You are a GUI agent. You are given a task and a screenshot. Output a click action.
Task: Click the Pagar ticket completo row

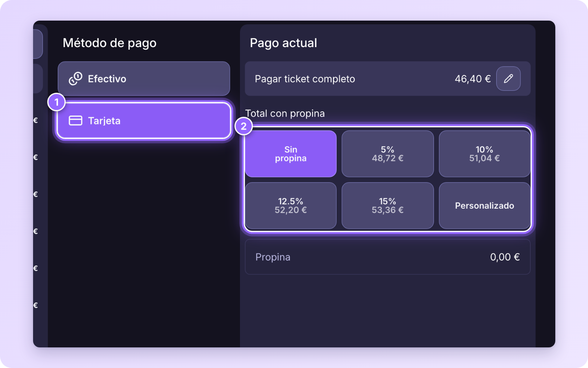pyautogui.click(x=388, y=79)
